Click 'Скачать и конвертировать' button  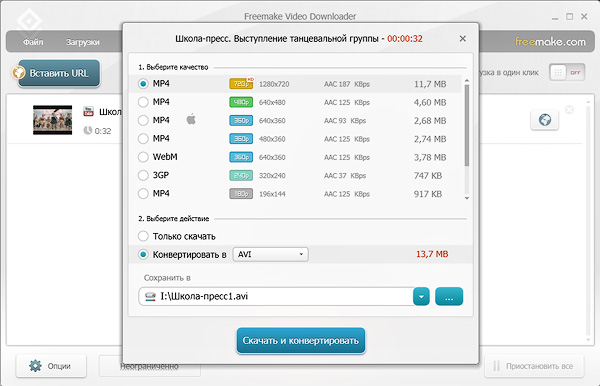301,340
